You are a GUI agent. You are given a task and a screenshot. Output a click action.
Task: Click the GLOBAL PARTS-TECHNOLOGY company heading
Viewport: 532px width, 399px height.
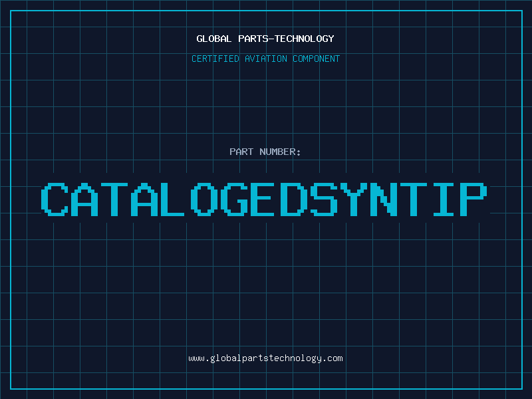point(265,39)
